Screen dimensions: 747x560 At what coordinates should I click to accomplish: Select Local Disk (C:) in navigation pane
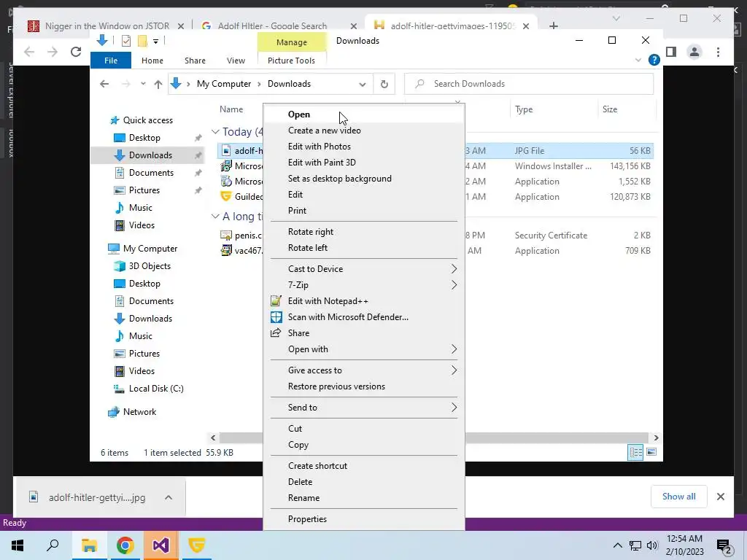[156, 389]
